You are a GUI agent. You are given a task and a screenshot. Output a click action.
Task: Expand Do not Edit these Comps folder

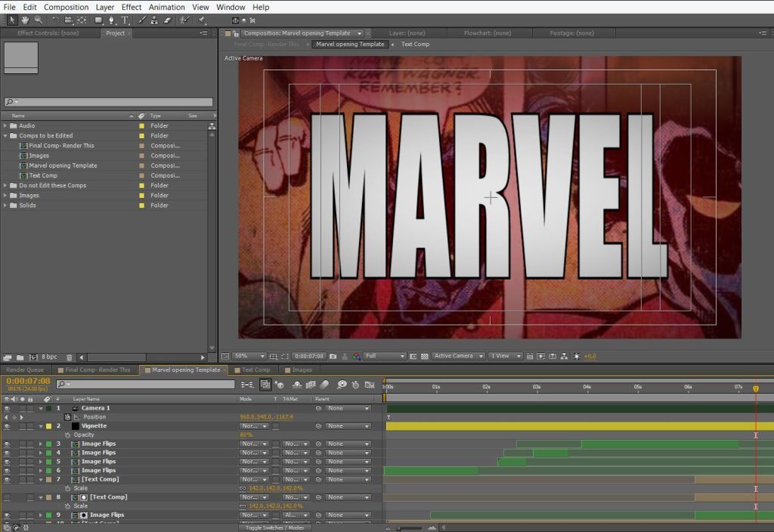[5, 186]
